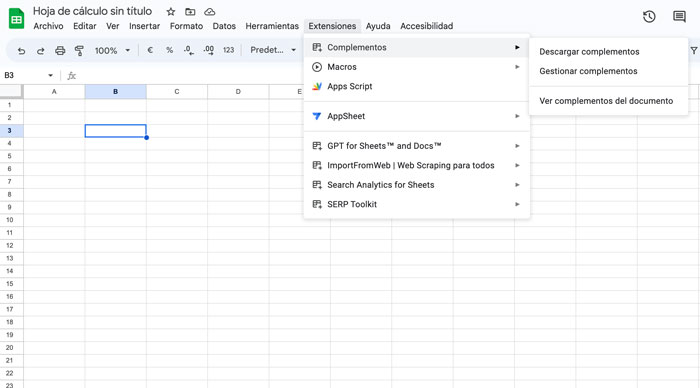Open SERP Toolkit add-on submenu
The image size is (700, 388).
pos(417,204)
